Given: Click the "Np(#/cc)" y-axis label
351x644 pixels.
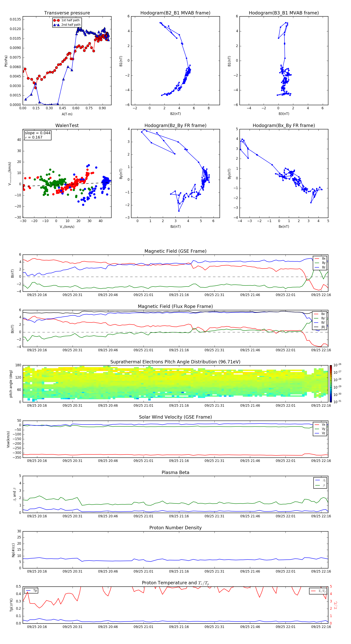Looking at the screenshot, I should [x=13, y=550].
